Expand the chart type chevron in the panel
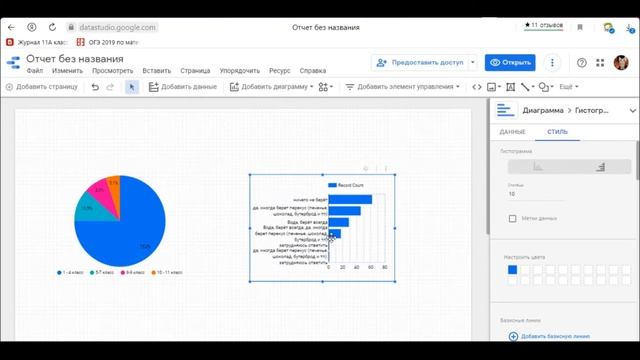Screen dimensions: 640x360 coord(632,111)
